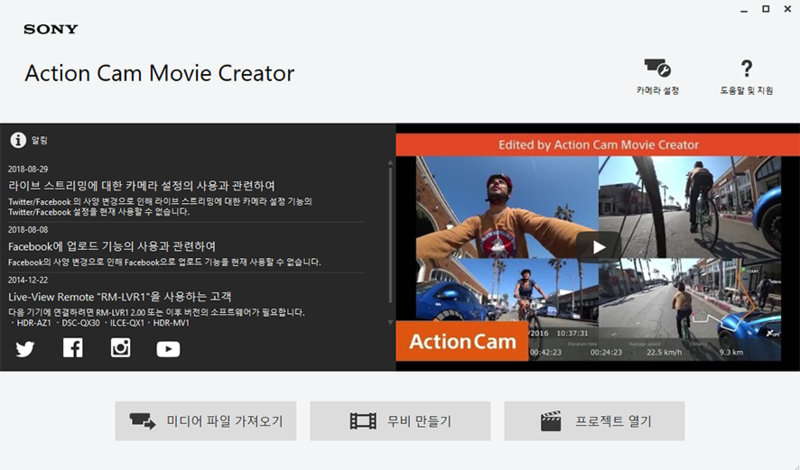Open help and support (도움말 및 지원)

click(x=746, y=77)
